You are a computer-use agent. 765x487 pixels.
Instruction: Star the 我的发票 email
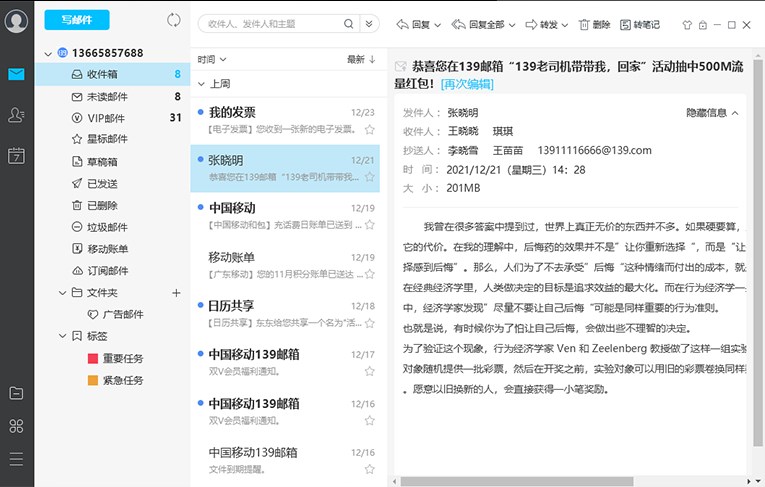pos(369,129)
